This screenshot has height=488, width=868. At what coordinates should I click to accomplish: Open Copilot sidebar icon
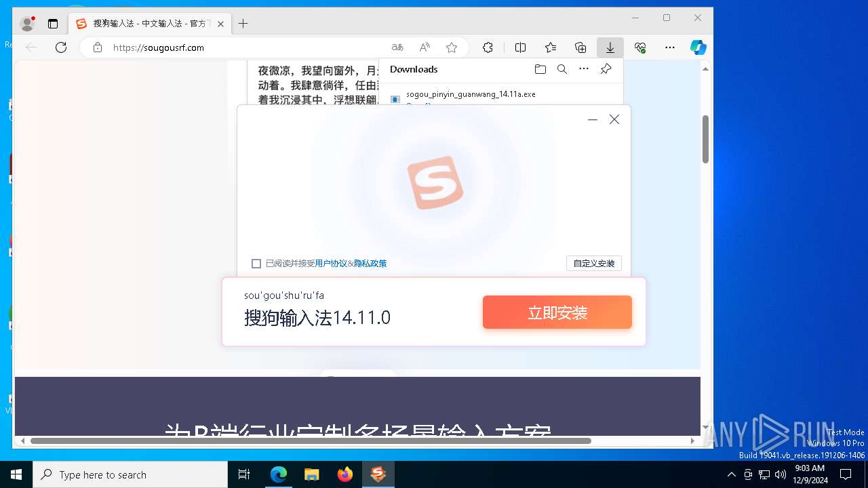pos(698,47)
